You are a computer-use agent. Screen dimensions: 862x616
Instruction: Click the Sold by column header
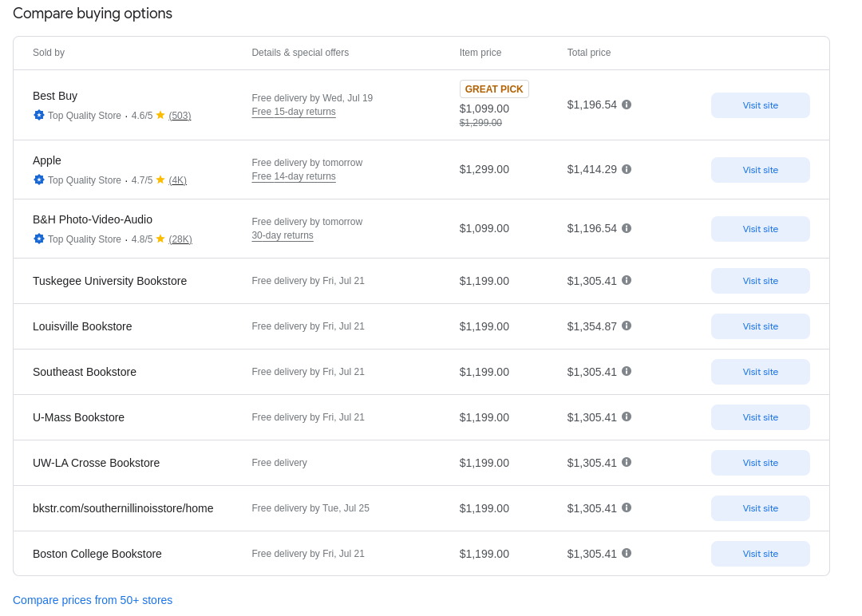point(49,53)
